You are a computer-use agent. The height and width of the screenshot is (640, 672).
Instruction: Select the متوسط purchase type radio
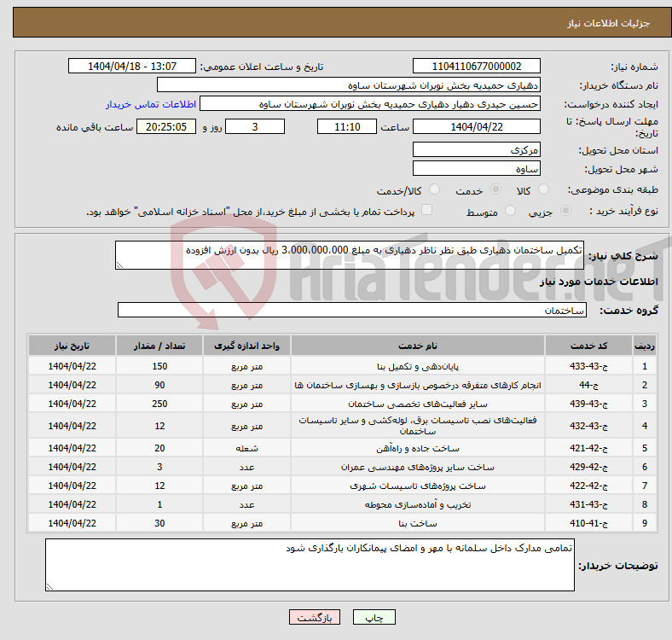510,211
